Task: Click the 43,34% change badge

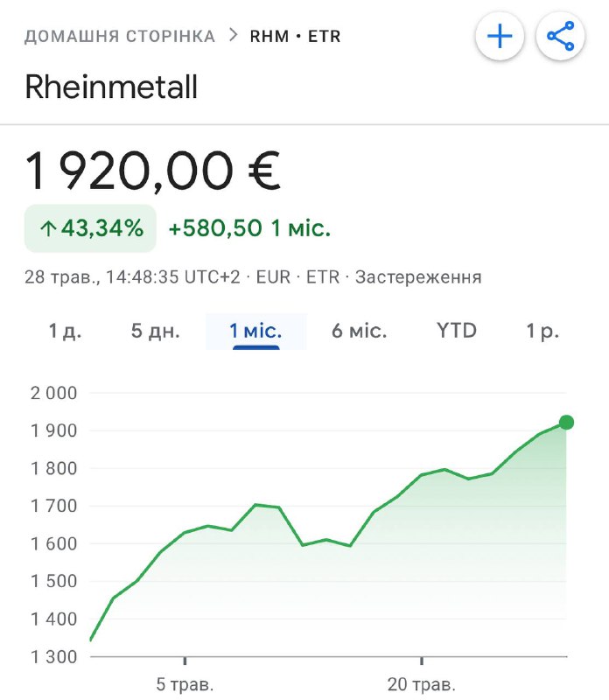Action: click(x=90, y=228)
